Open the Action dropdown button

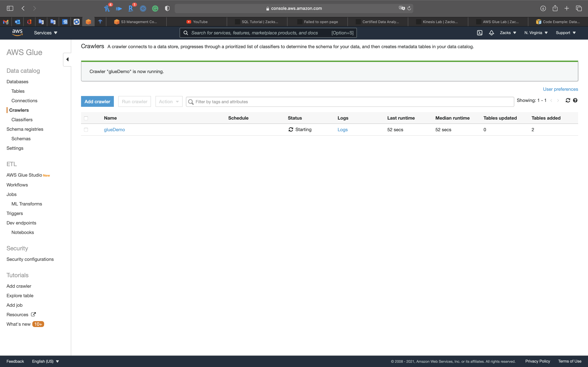tap(169, 102)
